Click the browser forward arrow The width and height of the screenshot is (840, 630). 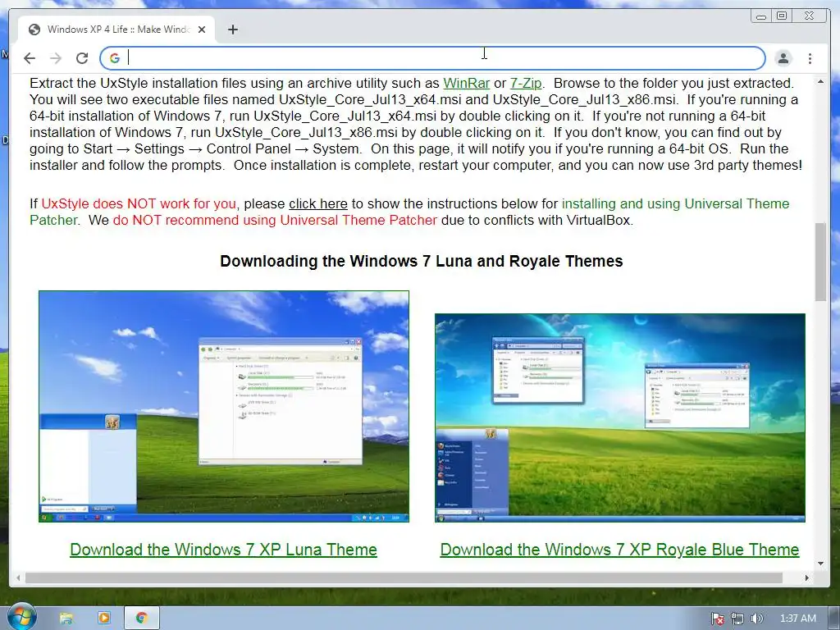(x=56, y=58)
